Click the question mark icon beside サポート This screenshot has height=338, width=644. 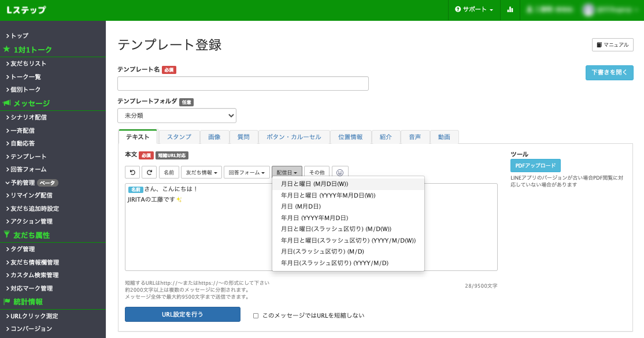point(458,10)
